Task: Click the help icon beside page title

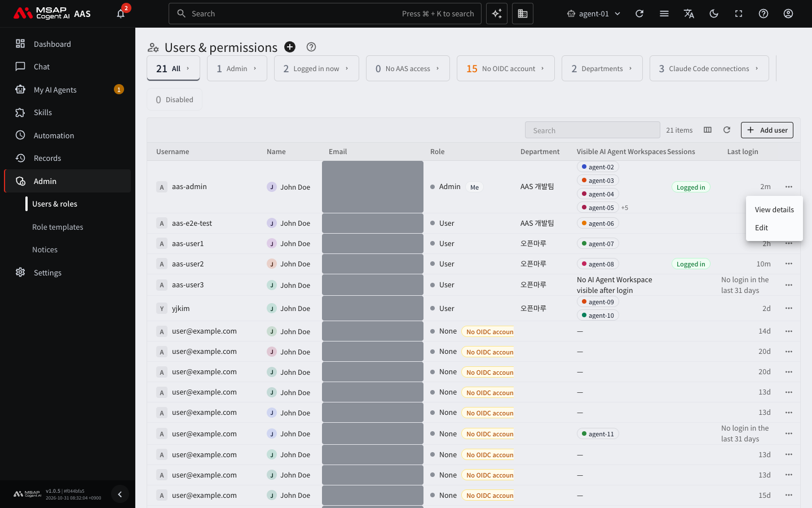Action: 311,47
